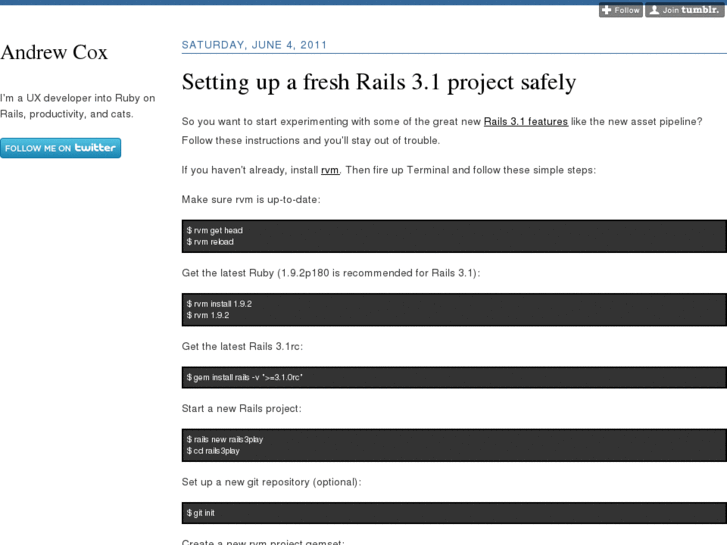Open the Rails 3.1 features link
Viewport: 727px width, 545px height.
(x=525, y=121)
